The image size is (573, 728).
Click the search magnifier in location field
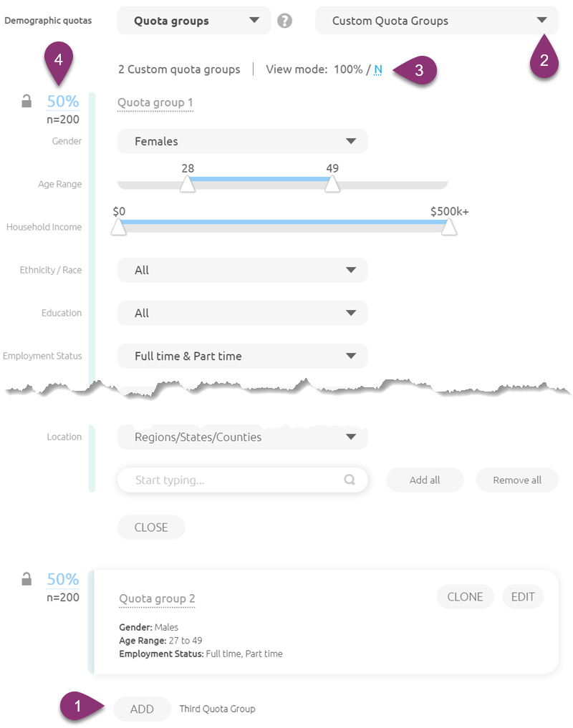(350, 480)
